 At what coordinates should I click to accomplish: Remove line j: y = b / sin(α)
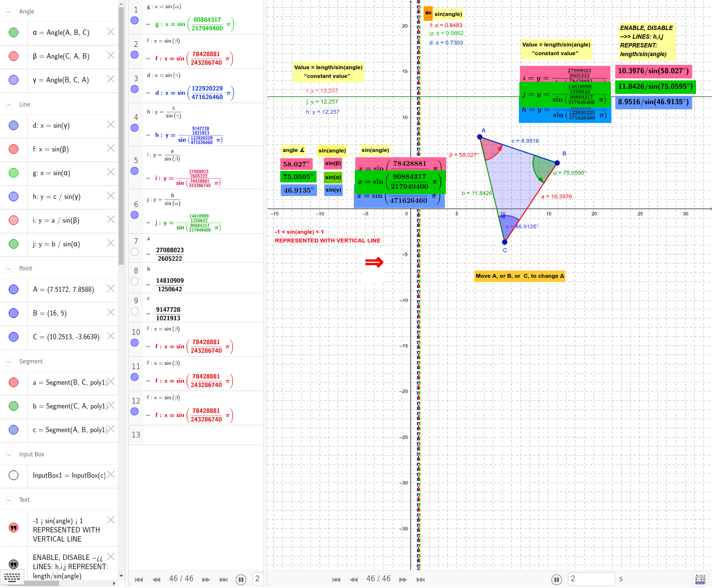pyautogui.click(x=111, y=243)
